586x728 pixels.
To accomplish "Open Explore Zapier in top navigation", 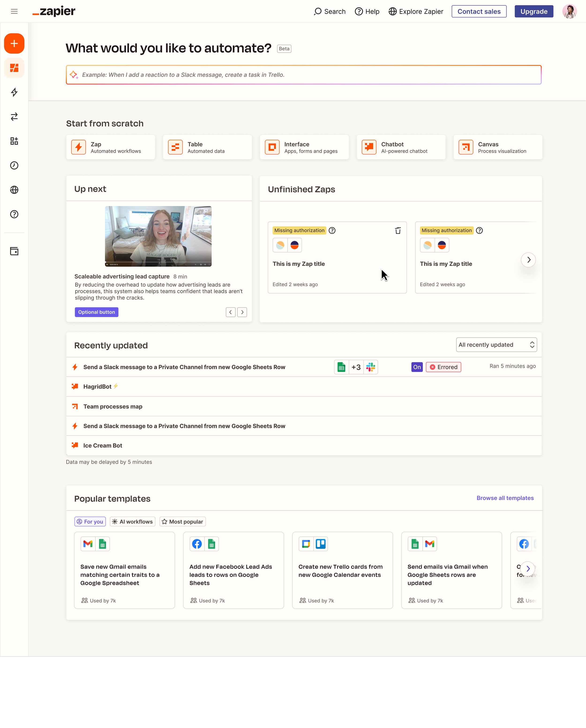I will pos(416,11).
